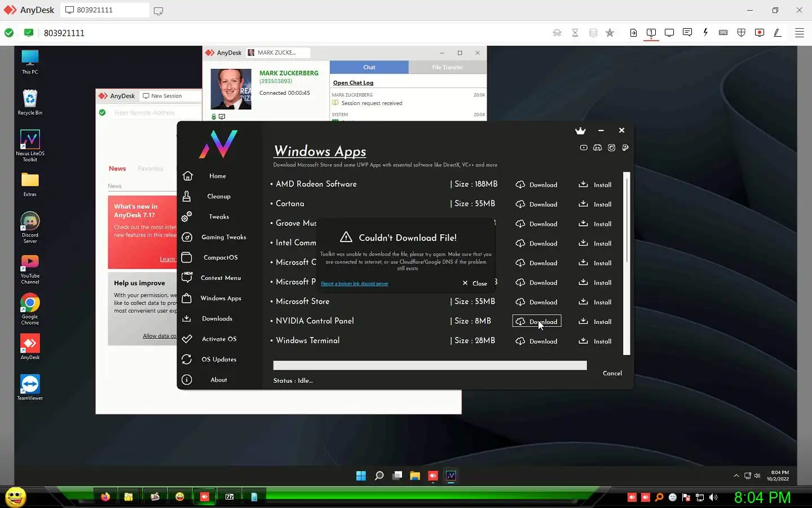This screenshot has height=508, width=812.
Task: Open OS Updates in the sidebar
Action: tap(218, 359)
